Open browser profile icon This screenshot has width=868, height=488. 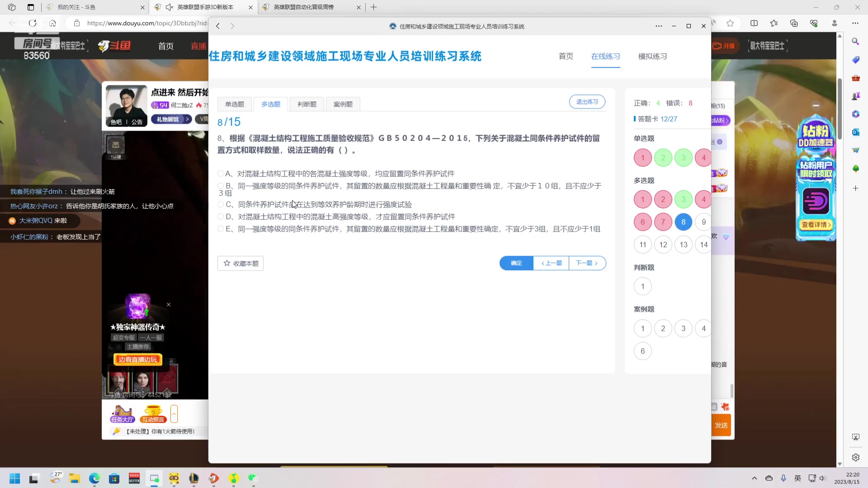pos(834,23)
